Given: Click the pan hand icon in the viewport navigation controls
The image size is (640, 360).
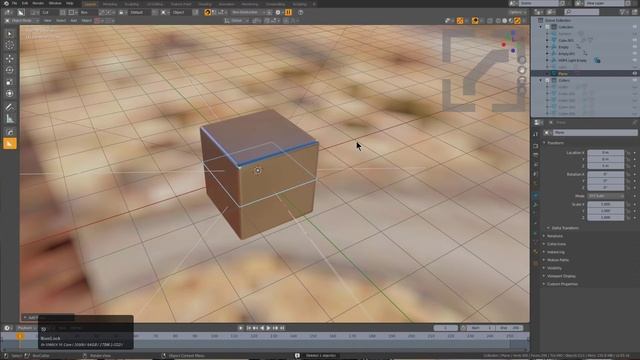Looking at the screenshot, I should [522, 70].
